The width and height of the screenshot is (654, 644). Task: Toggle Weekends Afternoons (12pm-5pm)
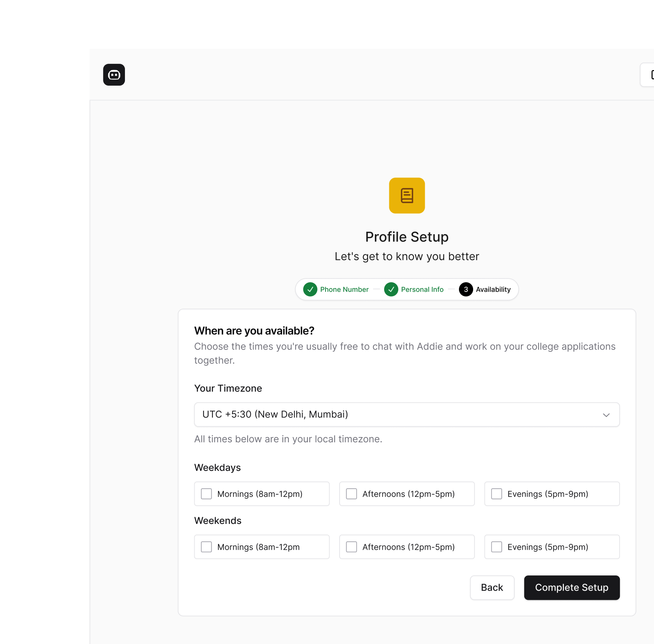click(x=351, y=547)
